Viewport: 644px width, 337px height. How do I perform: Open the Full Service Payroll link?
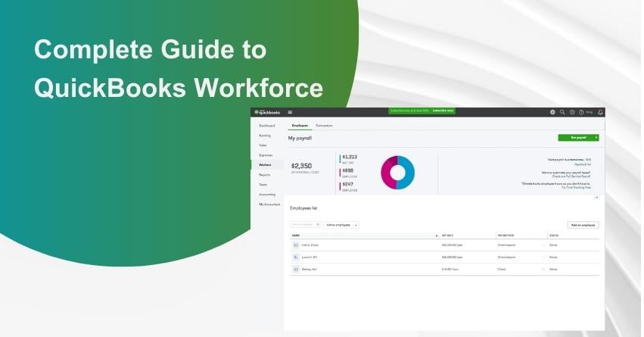point(571,176)
